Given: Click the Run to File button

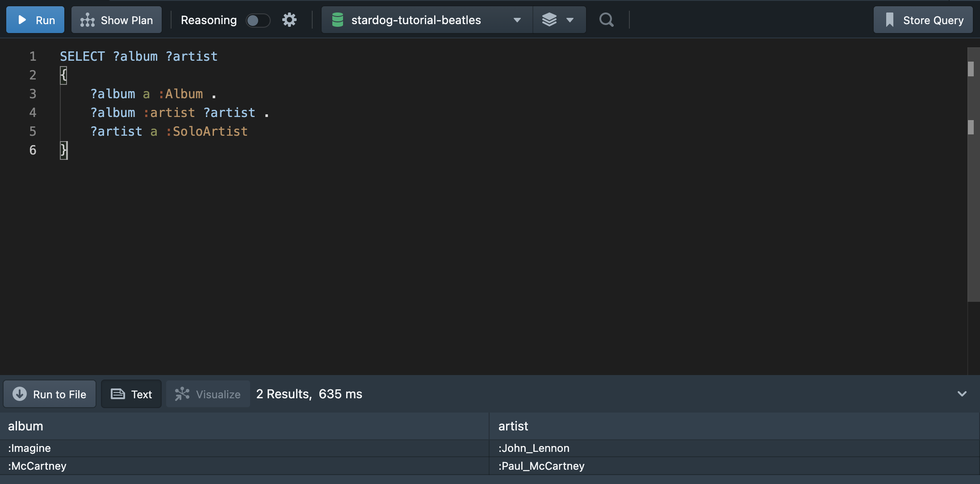Looking at the screenshot, I should (50, 394).
